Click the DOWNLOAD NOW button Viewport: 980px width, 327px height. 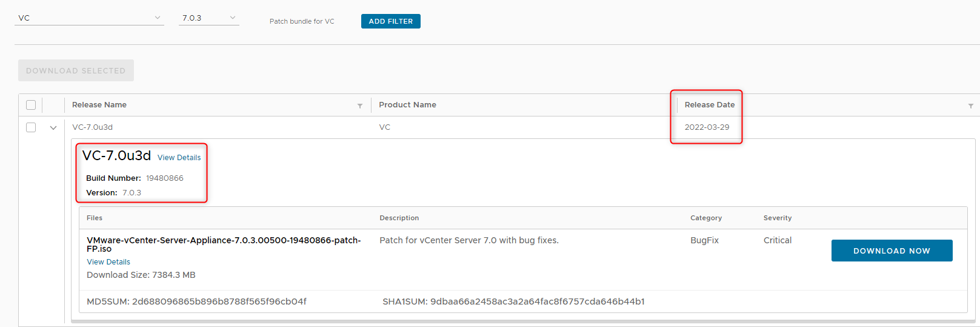(892, 251)
